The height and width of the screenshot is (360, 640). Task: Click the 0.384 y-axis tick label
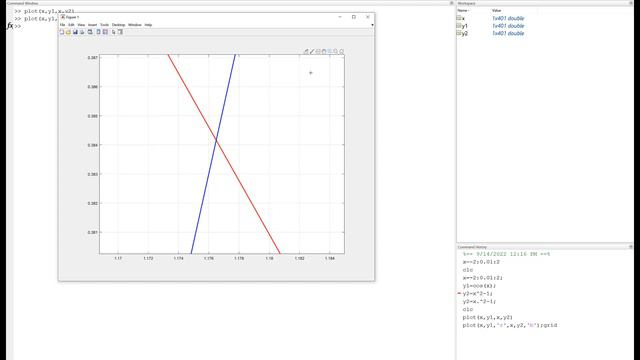click(93, 145)
